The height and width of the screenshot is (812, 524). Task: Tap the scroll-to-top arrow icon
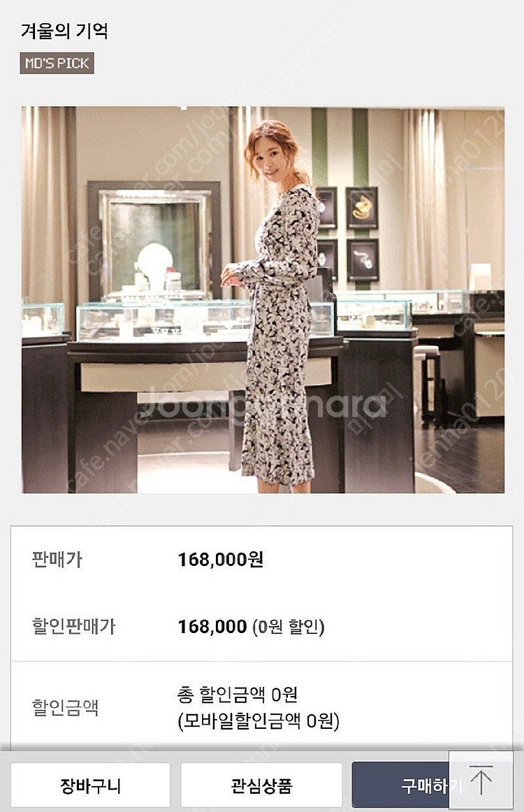[481, 781]
